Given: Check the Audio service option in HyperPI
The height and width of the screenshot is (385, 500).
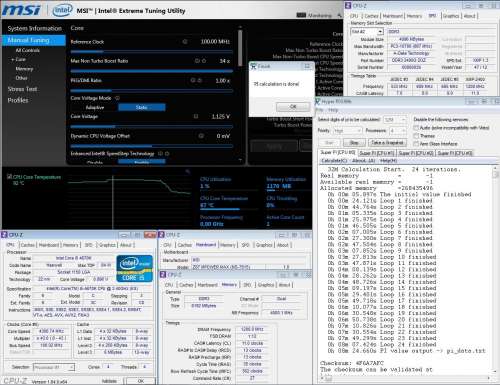Looking at the screenshot, I should tap(416, 128).
